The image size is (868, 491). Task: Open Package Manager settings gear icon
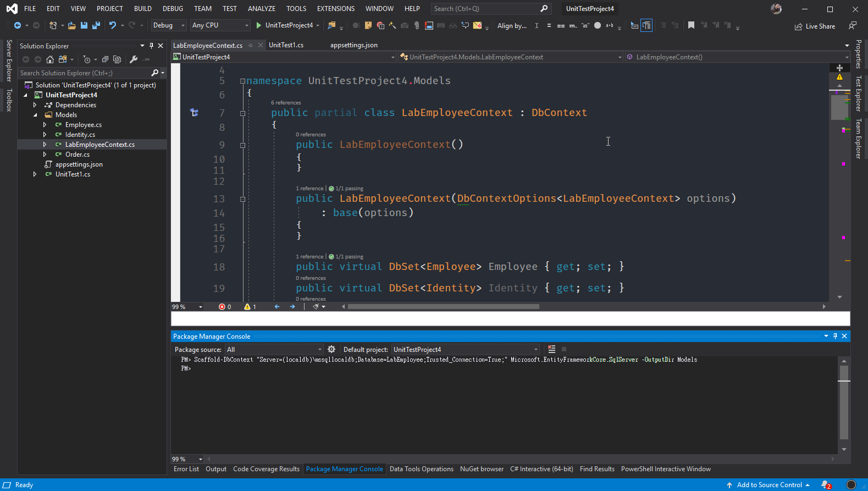[331, 349]
